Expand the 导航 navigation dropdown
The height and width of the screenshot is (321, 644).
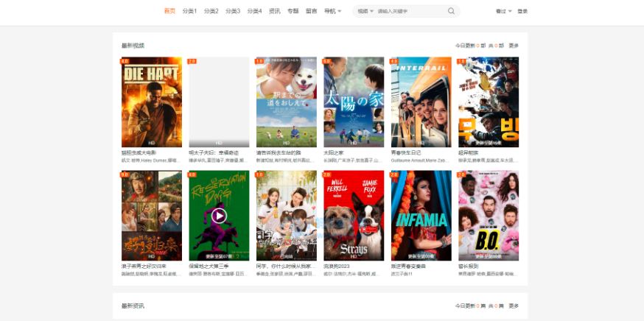point(332,11)
